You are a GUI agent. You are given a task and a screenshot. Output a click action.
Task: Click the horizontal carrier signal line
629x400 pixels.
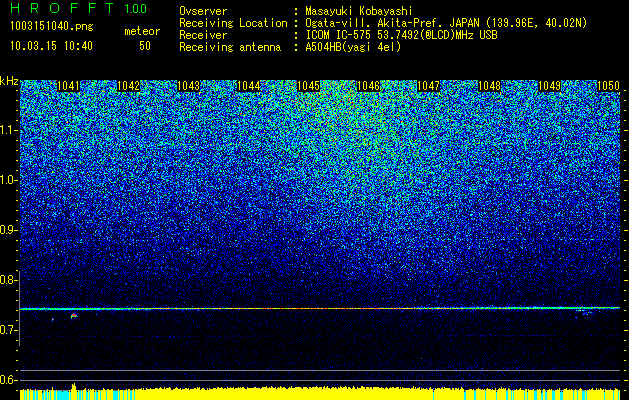coord(320,309)
